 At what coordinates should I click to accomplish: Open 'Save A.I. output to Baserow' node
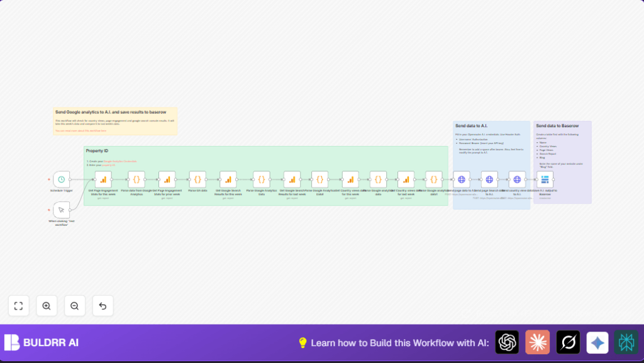(545, 179)
